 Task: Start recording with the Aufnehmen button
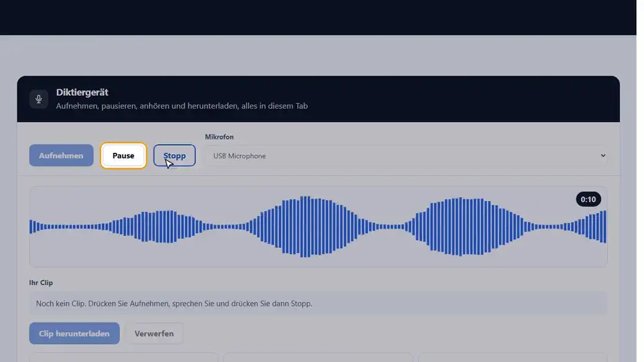[x=61, y=156]
